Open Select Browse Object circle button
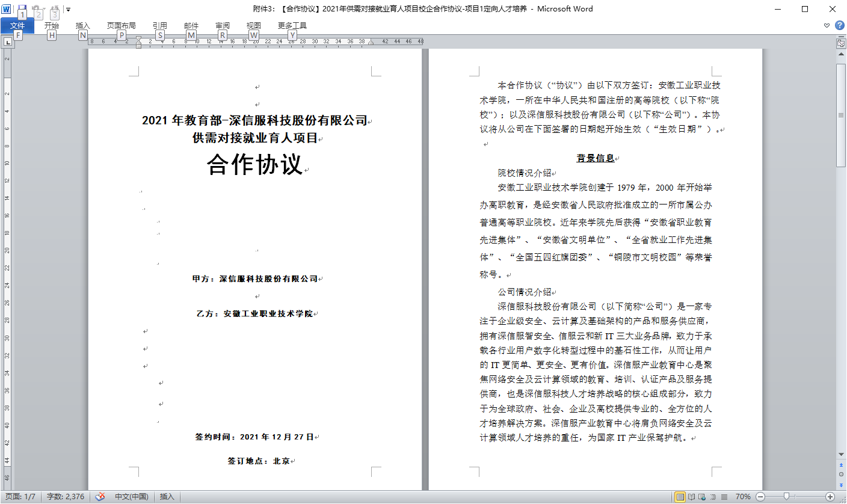The height and width of the screenshot is (504, 847). click(841, 474)
